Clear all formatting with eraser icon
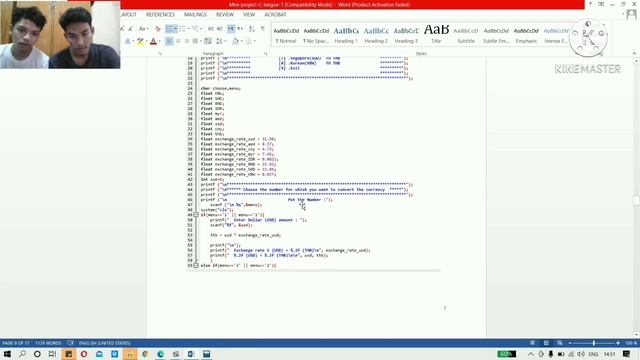The height and width of the screenshot is (360, 640). coord(158,29)
